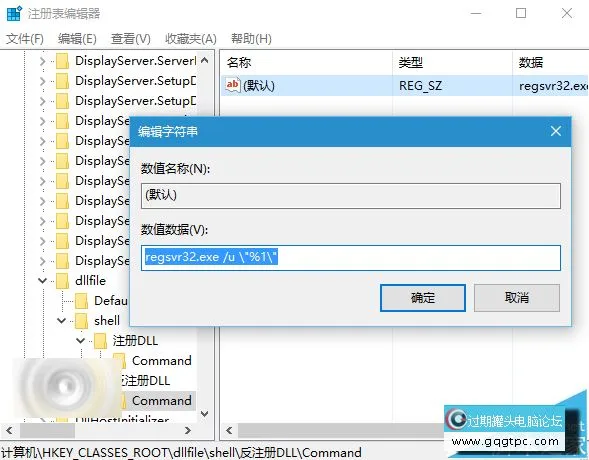Image resolution: width=589 pixels, height=460 pixels.
Task: Close the 编辑字符串 dialog with X
Action: click(556, 131)
